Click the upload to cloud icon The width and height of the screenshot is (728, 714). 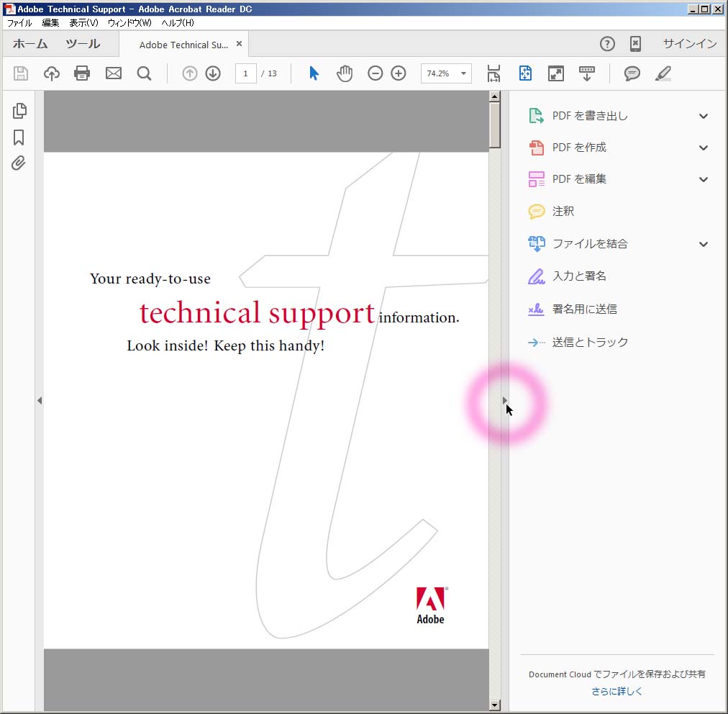point(52,73)
